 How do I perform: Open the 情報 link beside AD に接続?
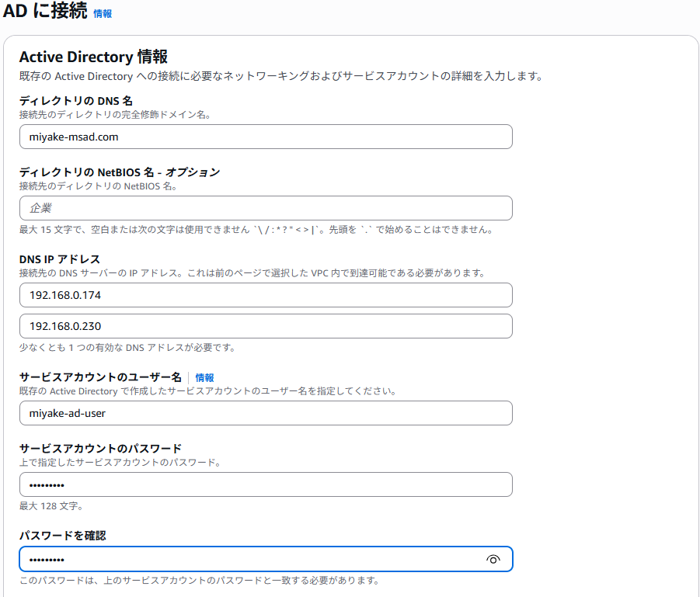[x=103, y=14]
